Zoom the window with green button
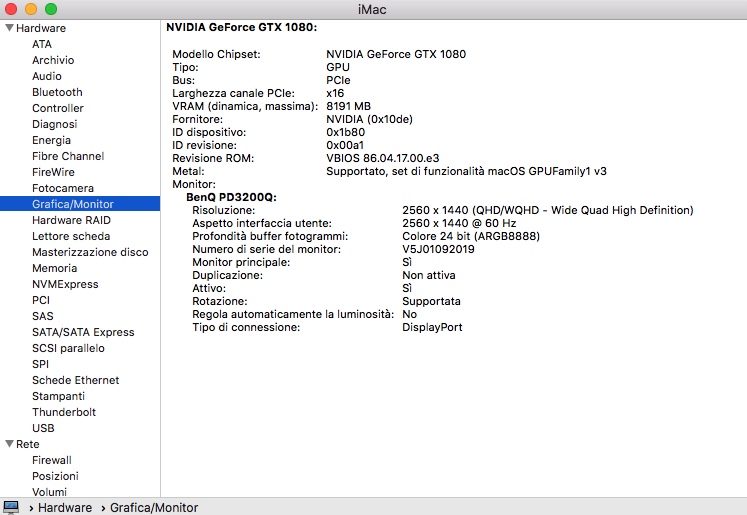The height and width of the screenshot is (515, 747). 51,9
